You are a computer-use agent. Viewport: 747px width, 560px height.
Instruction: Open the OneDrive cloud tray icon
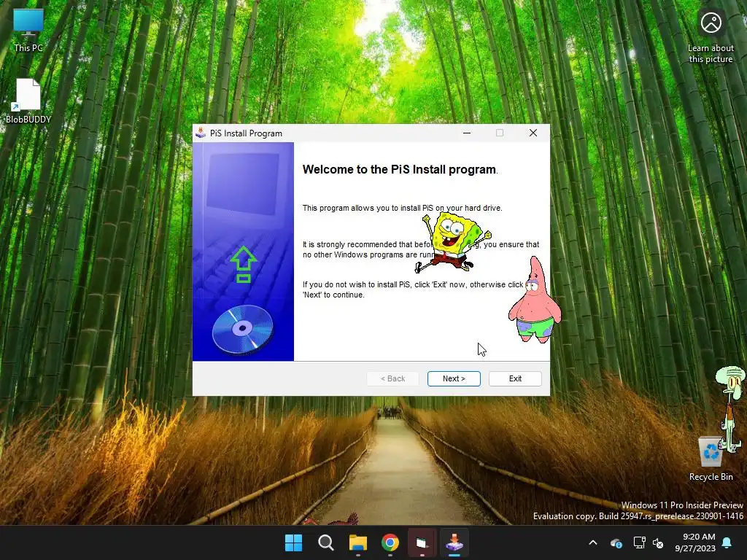point(616,542)
